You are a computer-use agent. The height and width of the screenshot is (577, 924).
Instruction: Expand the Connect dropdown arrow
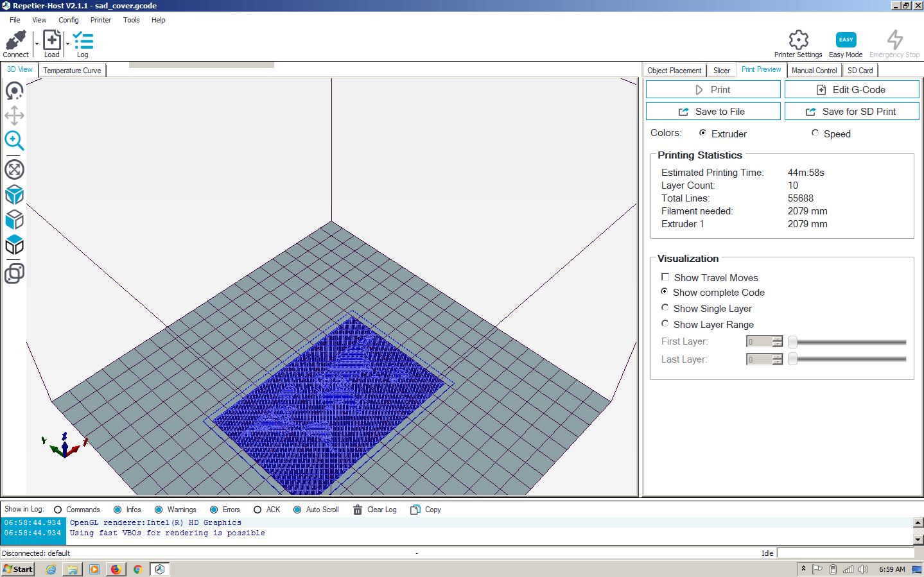click(37, 44)
